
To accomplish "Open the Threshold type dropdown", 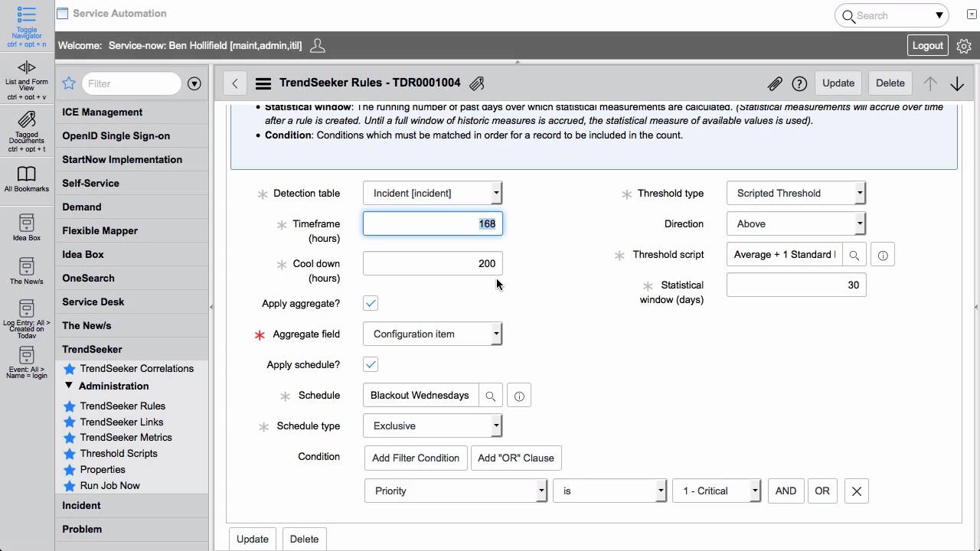I will 795,194.
